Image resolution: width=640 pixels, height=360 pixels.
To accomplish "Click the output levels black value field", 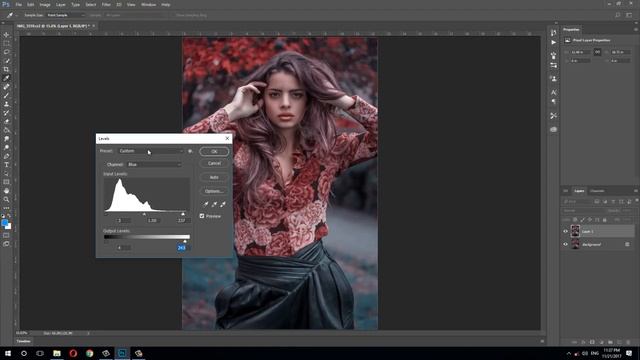I will click(x=124, y=248).
